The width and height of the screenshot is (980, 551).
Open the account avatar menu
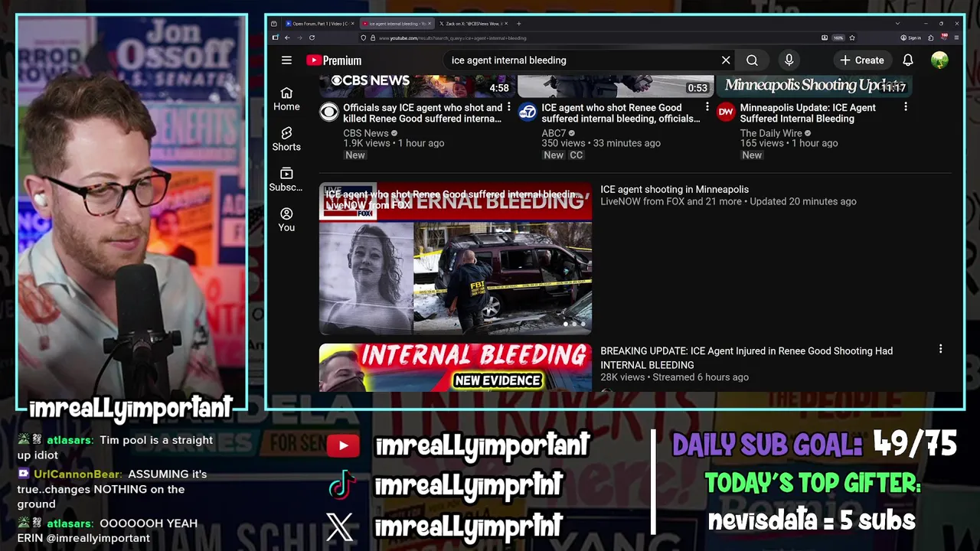[939, 60]
